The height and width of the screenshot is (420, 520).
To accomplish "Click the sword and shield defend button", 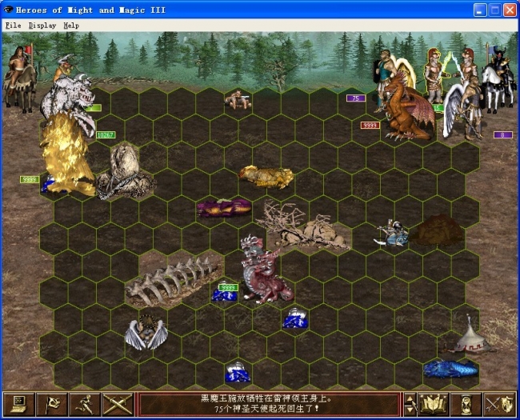I will click(x=498, y=404).
